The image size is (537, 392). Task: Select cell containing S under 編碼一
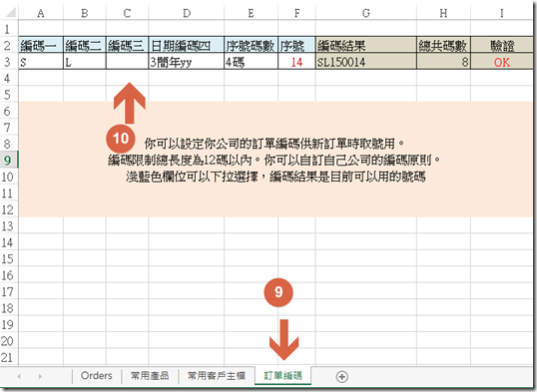pos(41,61)
